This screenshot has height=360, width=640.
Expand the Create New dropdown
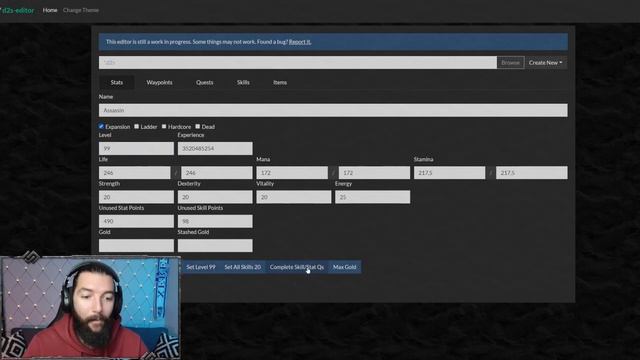546,62
